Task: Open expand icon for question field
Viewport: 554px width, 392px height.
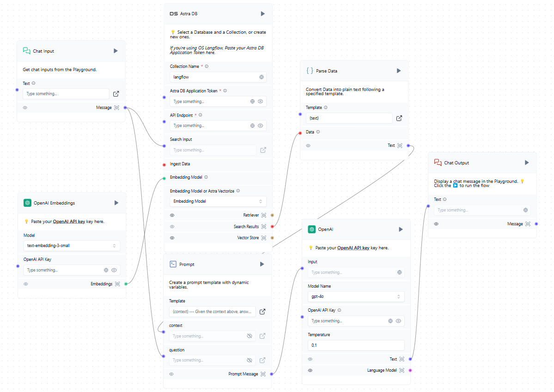Action: 262,360
